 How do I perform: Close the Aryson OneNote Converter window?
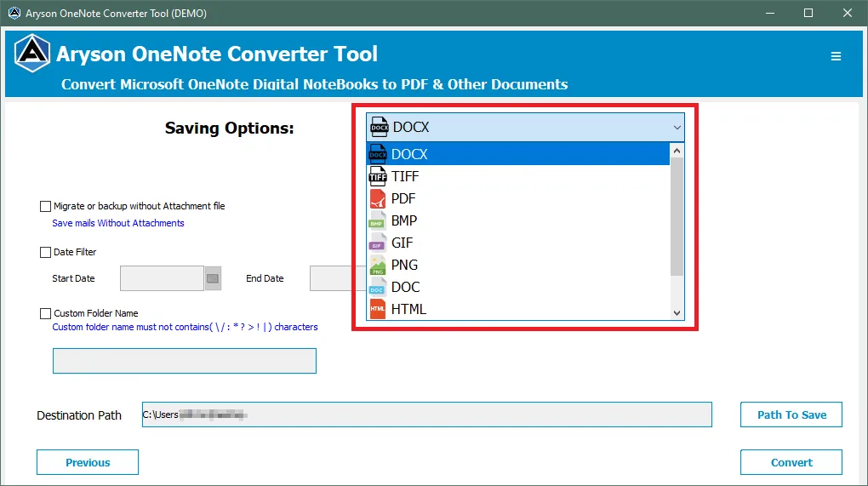coord(847,13)
